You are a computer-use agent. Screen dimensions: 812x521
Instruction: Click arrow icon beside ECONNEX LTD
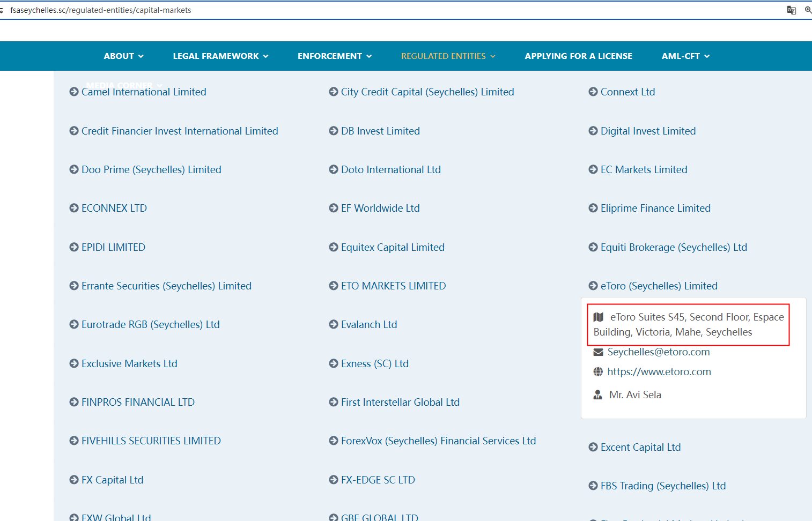click(x=74, y=208)
